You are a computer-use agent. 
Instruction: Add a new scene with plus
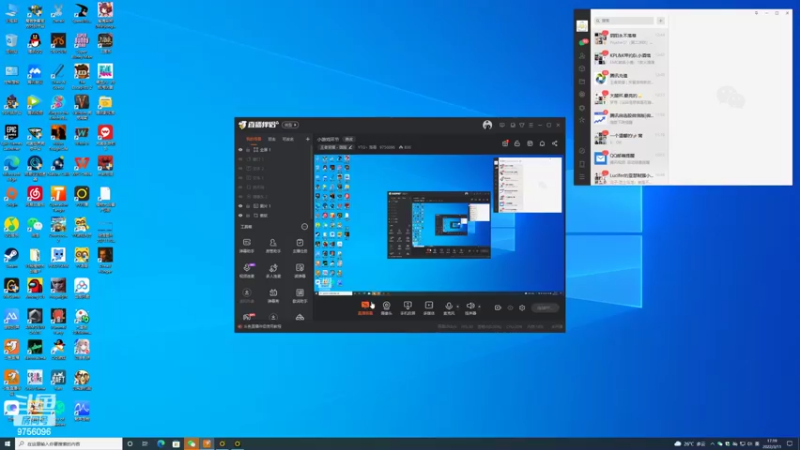point(308,139)
